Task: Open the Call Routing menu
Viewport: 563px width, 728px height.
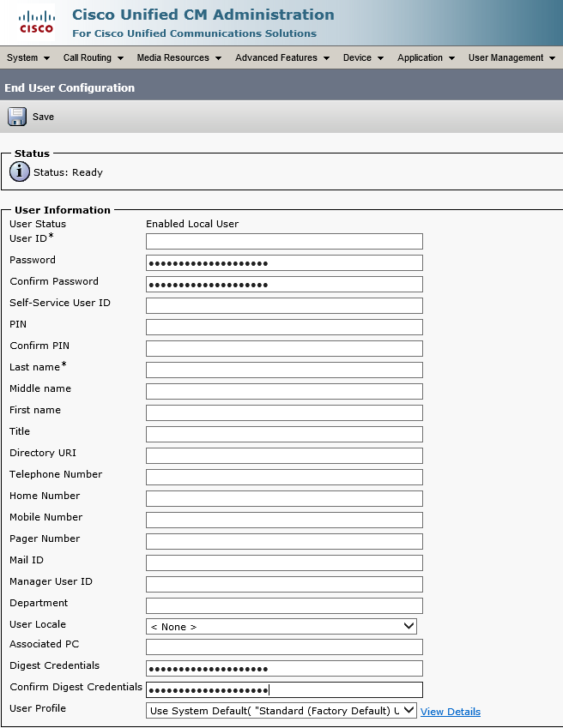Action: pos(93,58)
